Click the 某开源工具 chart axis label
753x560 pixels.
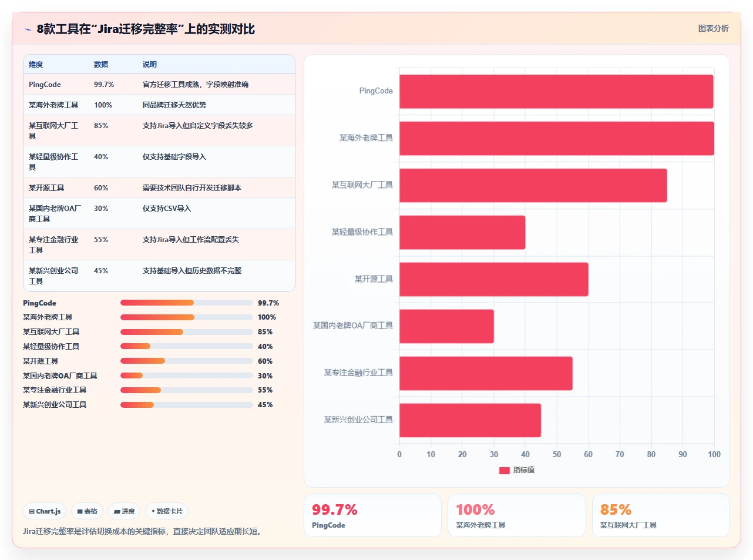click(x=374, y=279)
